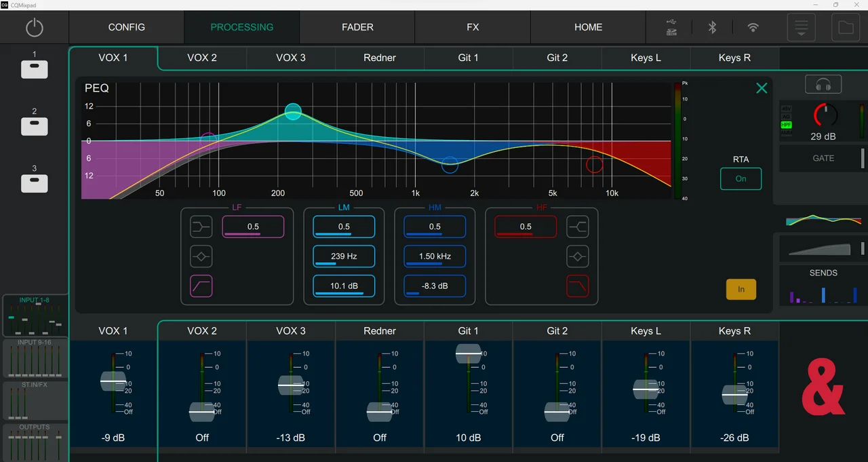Toggle RTA off
The height and width of the screenshot is (462, 868).
click(741, 179)
